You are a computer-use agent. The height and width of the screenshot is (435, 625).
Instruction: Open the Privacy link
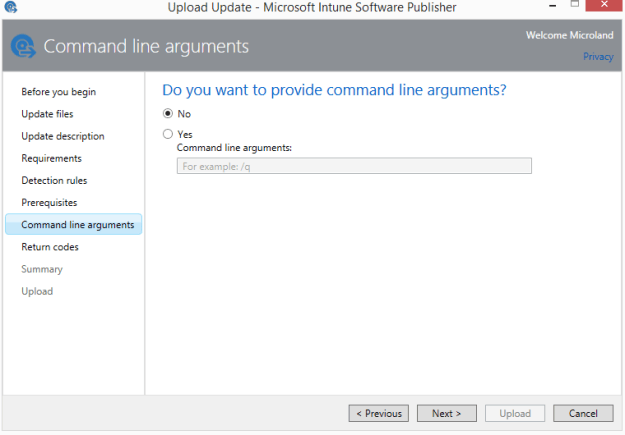pos(598,57)
